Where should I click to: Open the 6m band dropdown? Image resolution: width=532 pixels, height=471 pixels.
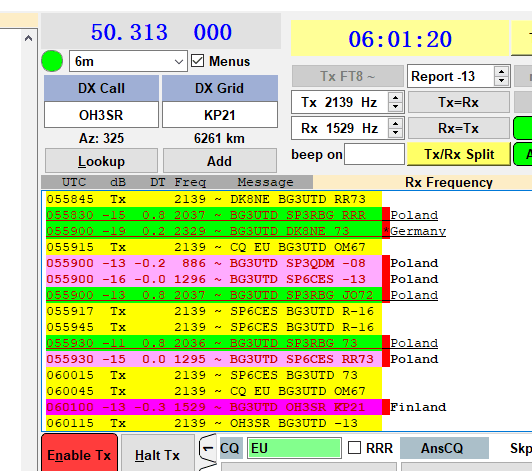tap(128, 61)
